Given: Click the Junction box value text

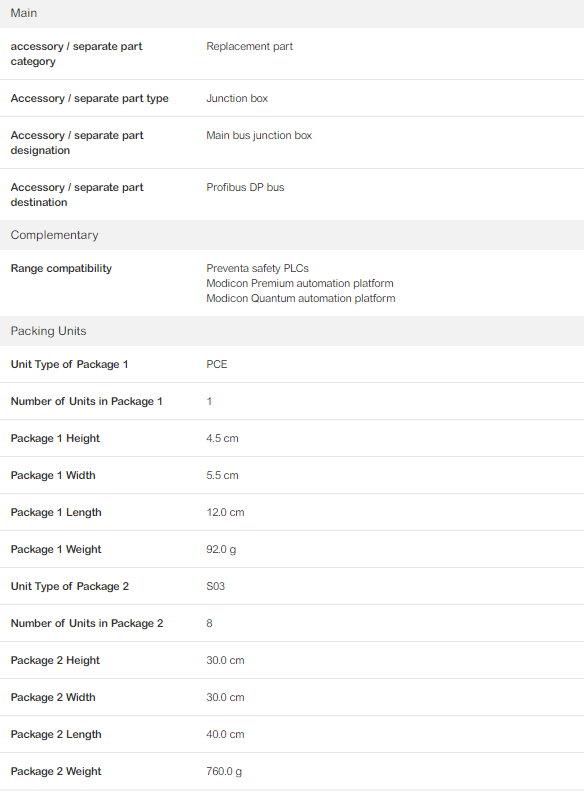Looking at the screenshot, I should (237, 98).
